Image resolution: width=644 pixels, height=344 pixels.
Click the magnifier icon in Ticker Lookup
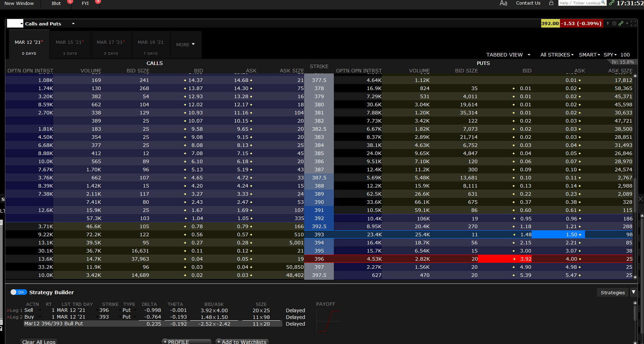(x=603, y=3)
